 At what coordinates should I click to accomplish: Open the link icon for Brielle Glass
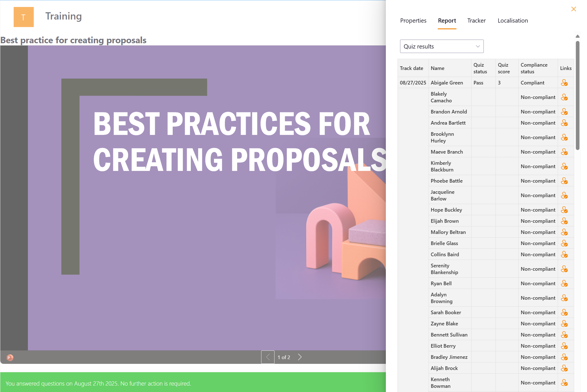point(564,243)
